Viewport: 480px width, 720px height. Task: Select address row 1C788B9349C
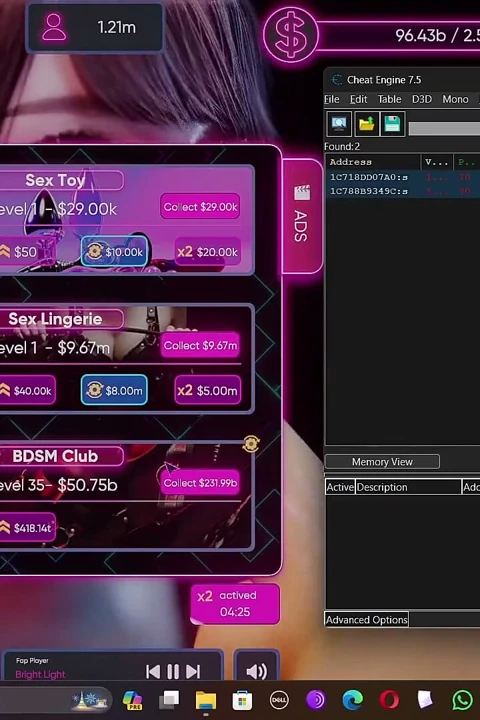[403, 191]
